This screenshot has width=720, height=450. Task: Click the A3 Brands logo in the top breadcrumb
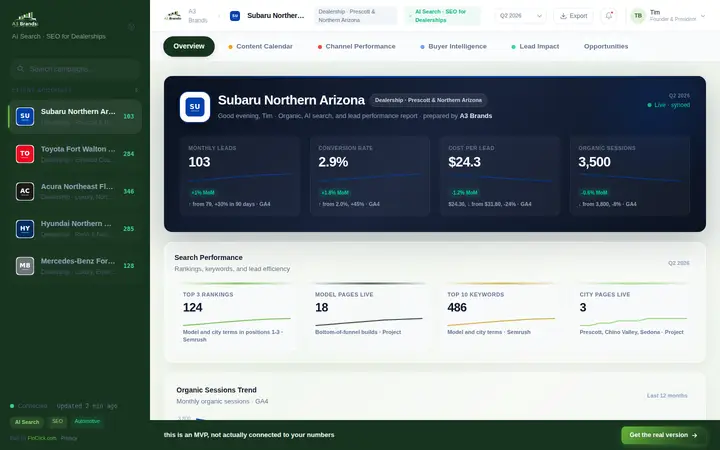(x=173, y=16)
